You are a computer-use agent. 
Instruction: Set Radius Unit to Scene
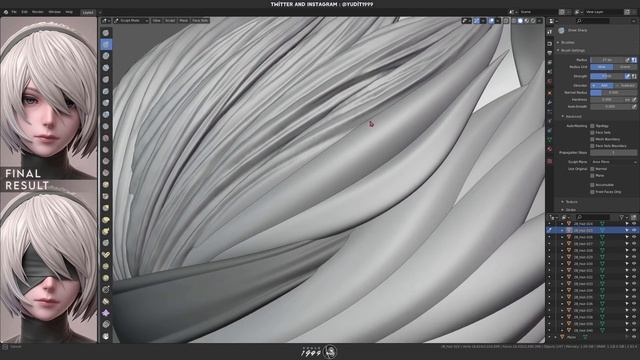coord(625,67)
